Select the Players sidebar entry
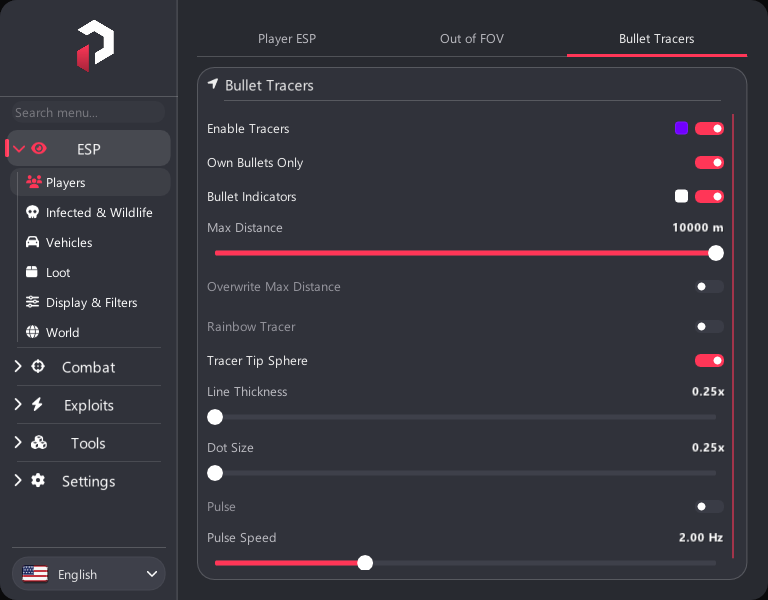Image resolution: width=768 pixels, height=600 pixels. pos(90,182)
